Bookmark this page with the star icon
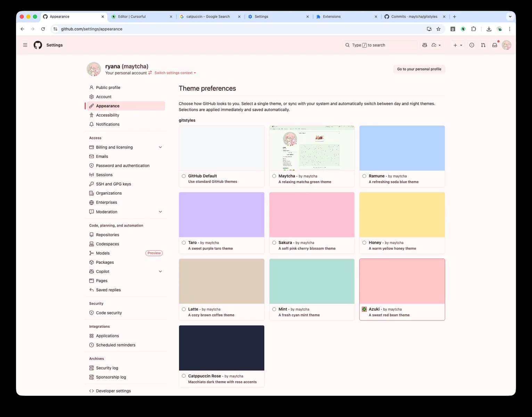The height and width of the screenshot is (417, 532). click(x=439, y=29)
